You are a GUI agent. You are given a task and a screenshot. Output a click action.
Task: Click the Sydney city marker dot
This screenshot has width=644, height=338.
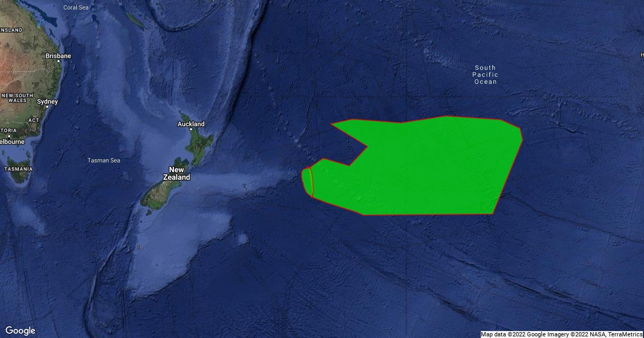pyautogui.click(x=47, y=107)
